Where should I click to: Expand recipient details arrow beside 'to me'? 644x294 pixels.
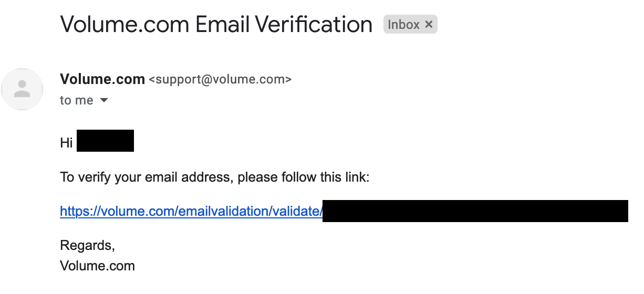[x=104, y=100]
